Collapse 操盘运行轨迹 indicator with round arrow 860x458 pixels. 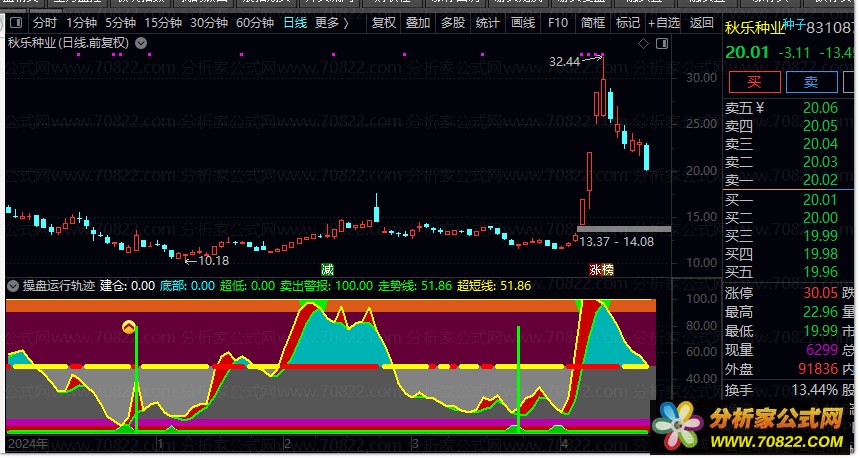13,286
